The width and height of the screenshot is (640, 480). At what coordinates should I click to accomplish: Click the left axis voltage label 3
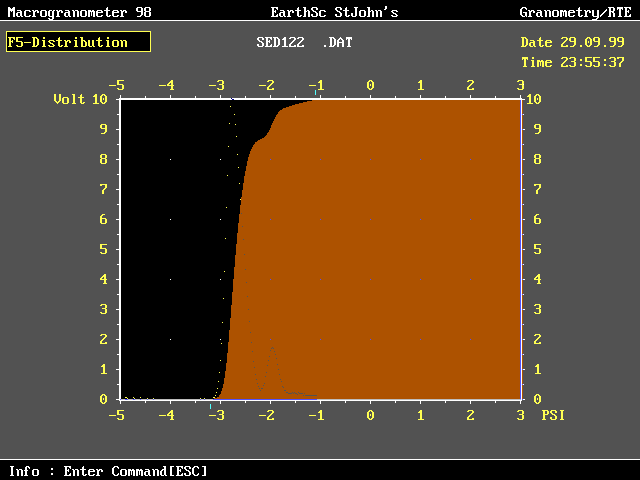coord(104,309)
